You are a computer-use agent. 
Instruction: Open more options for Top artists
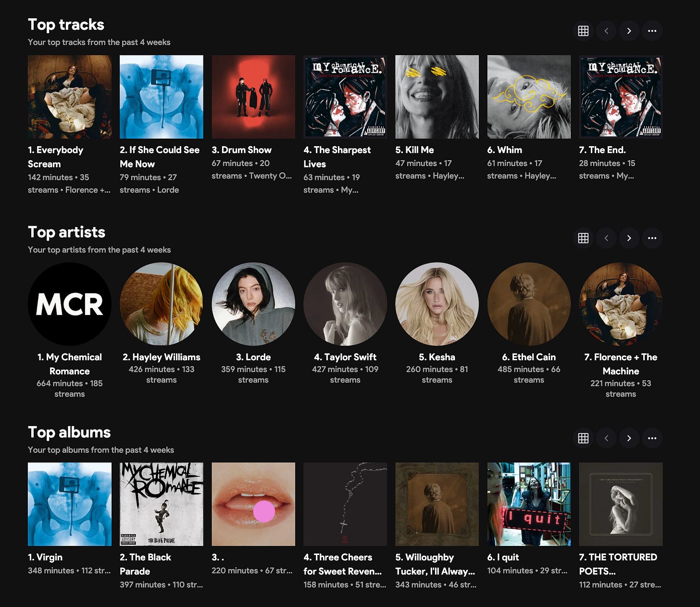(652, 238)
